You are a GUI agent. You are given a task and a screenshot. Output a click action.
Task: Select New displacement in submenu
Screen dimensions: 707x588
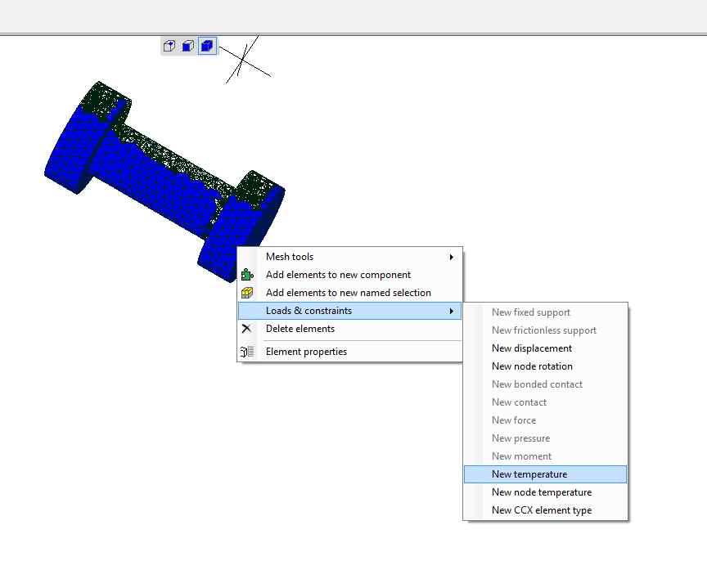pos(546,348)
